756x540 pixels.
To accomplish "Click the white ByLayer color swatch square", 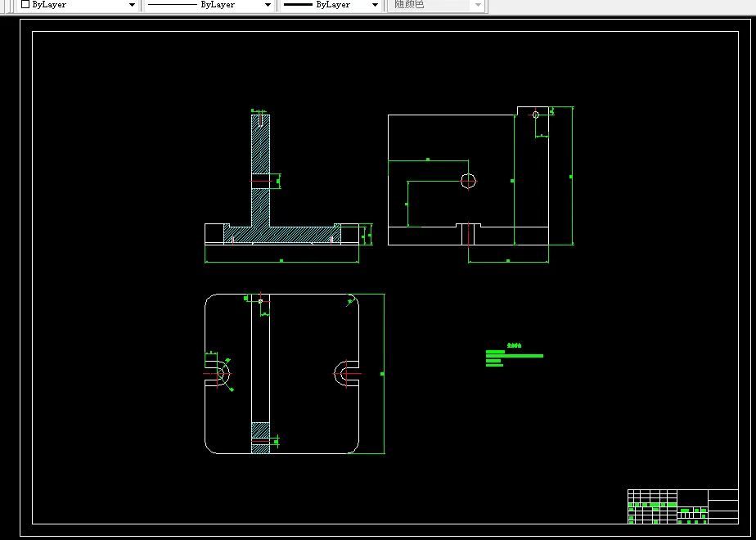I will pyautogui.click(x=25, y=4).
